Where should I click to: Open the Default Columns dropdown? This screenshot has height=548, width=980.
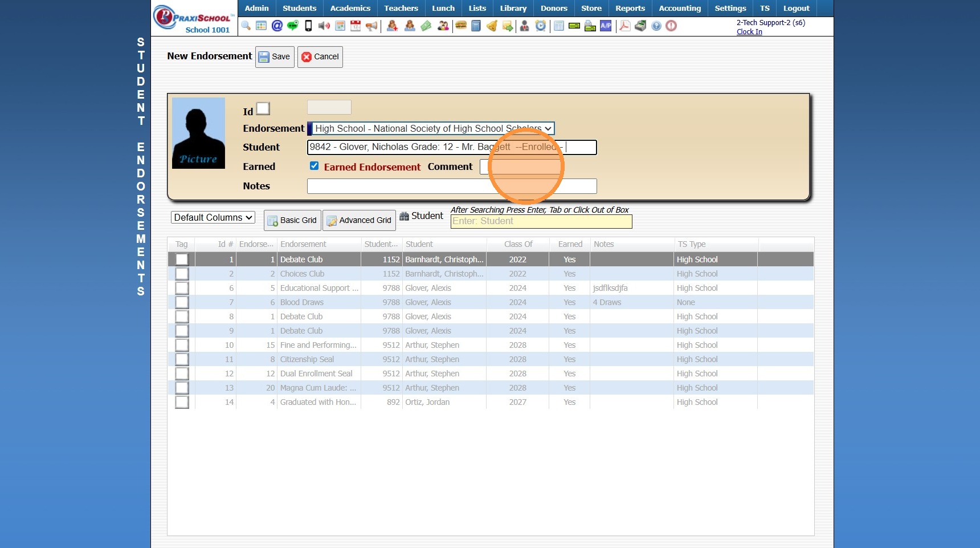pyautogui.click(x=213, y=217)
